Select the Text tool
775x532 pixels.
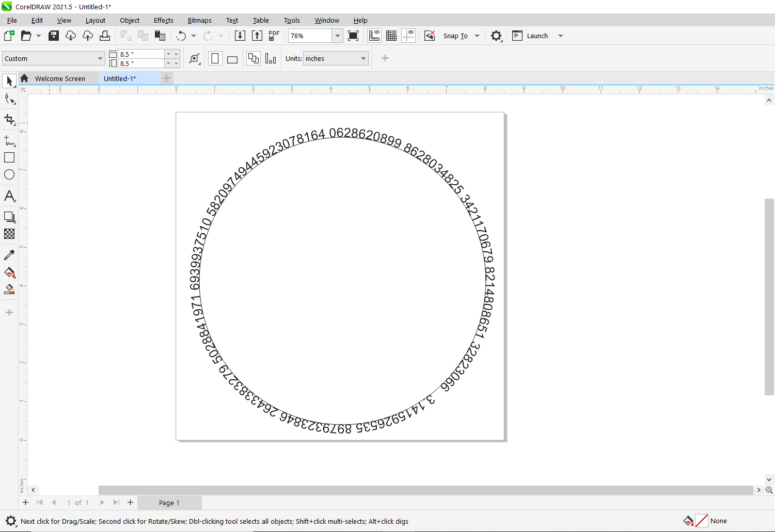tap(9, 196)
